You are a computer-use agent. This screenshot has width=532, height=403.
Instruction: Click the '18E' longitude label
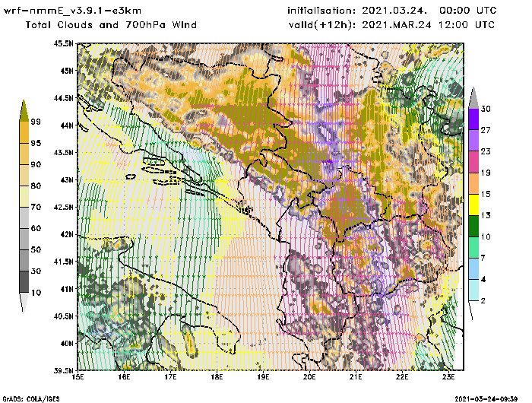tap(217, 377)
